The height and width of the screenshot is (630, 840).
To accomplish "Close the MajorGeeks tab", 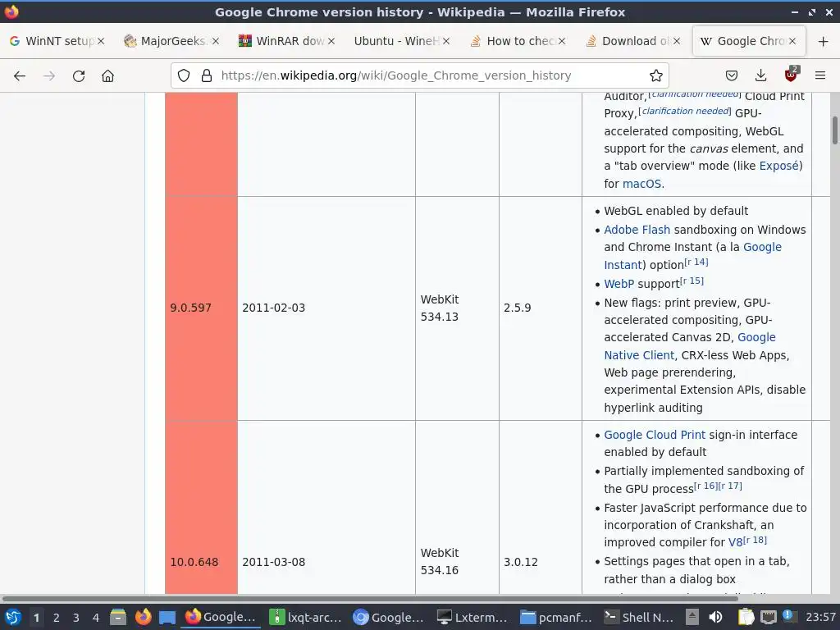I will click(x=216, y=41).
